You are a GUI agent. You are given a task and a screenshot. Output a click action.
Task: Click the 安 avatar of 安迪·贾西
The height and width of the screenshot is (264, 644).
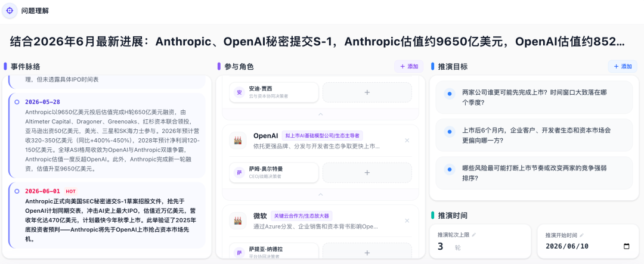240,92
